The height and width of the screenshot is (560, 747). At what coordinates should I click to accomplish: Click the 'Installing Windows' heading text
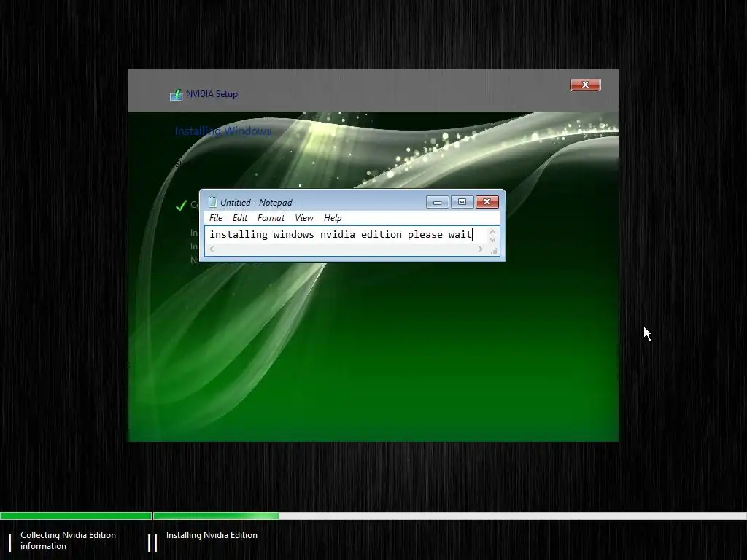tap(223, 131)
